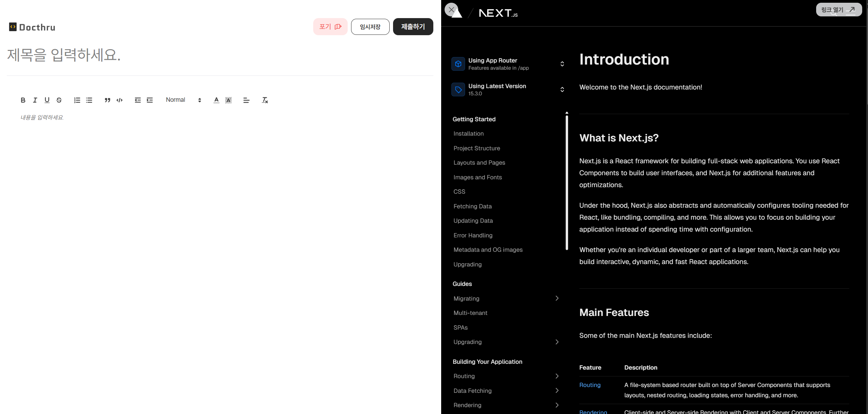This screenshot has width=868, height=414.
Task: Open the text highlight color picker
Action: [x=228, y=100]
